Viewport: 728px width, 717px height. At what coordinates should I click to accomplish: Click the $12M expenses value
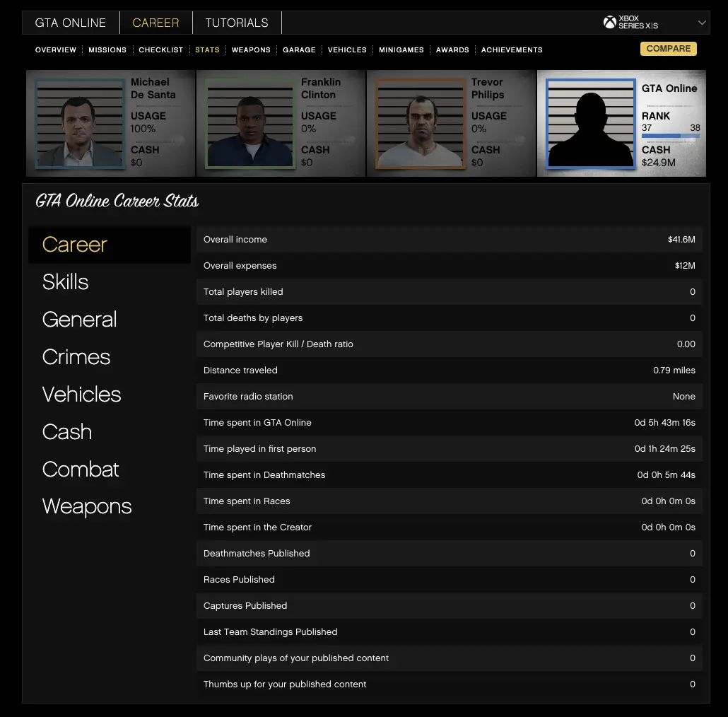coord(685,266)
